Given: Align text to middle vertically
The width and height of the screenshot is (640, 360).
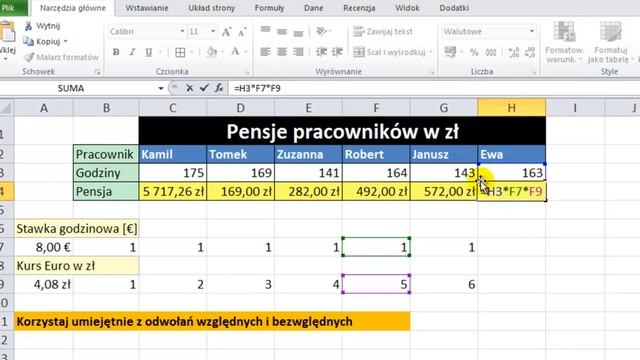Looking at the screenshot, I should point(282,31).
